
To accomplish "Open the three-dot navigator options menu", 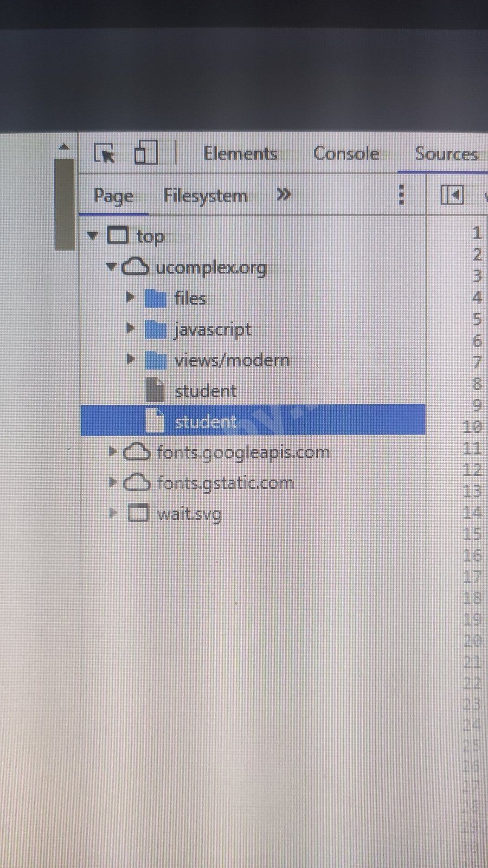I will [401, 194].
